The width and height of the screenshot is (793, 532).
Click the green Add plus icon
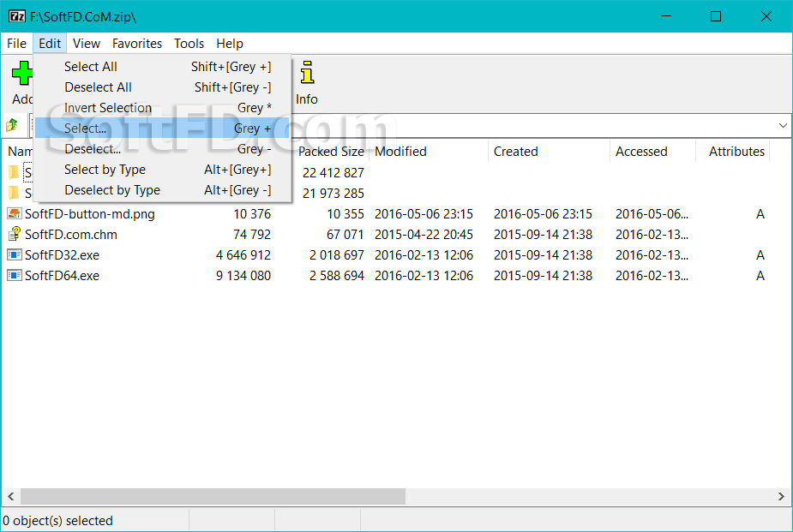22,74
